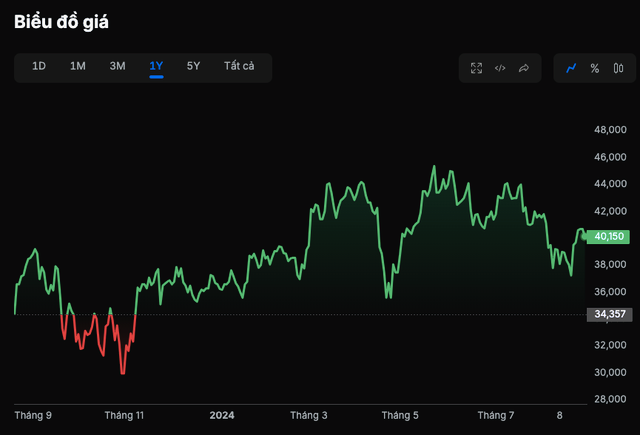Click the current price label 40,150
This screenshot has height=435, width=640.
click(609, 237)
